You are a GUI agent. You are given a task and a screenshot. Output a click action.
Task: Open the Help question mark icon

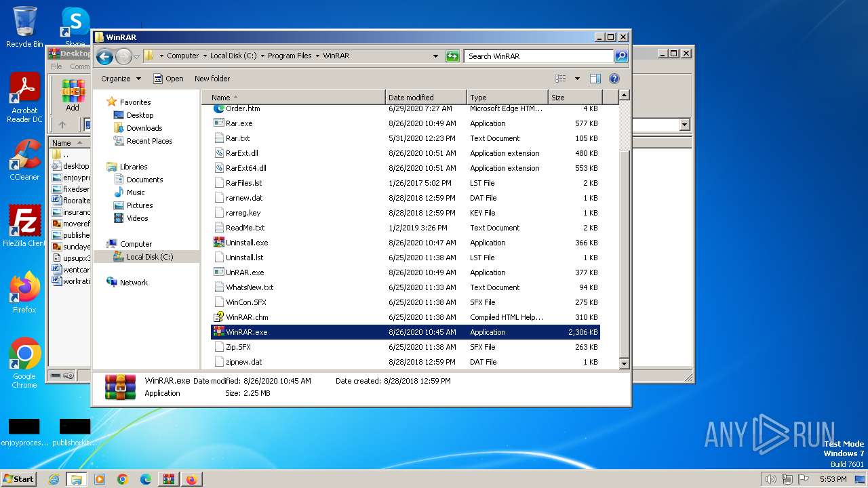click(614, 79)
